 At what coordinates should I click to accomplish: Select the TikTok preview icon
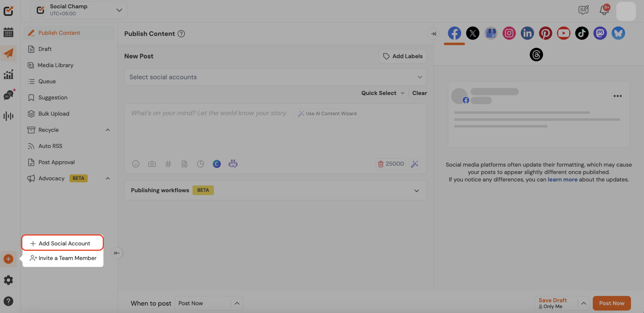click(582, 33)
